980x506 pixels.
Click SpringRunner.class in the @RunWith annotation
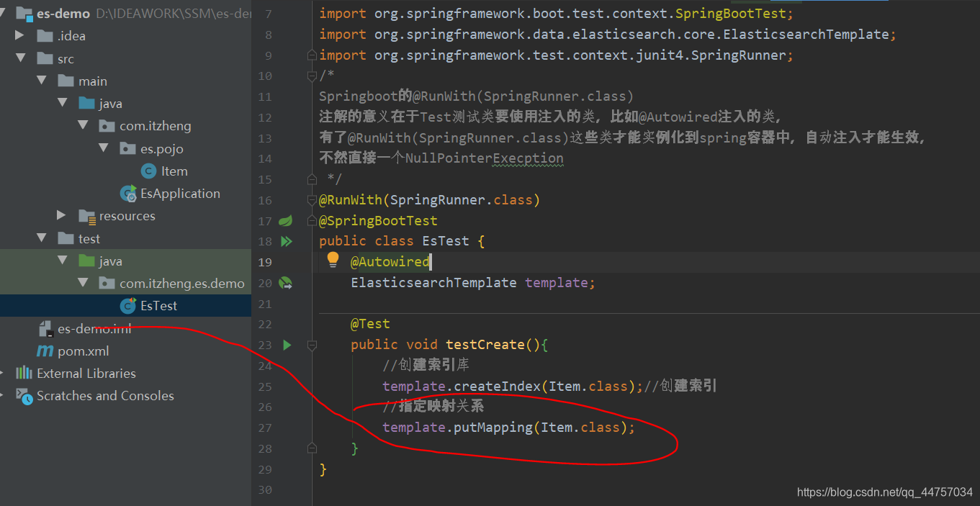pos(461,199)
